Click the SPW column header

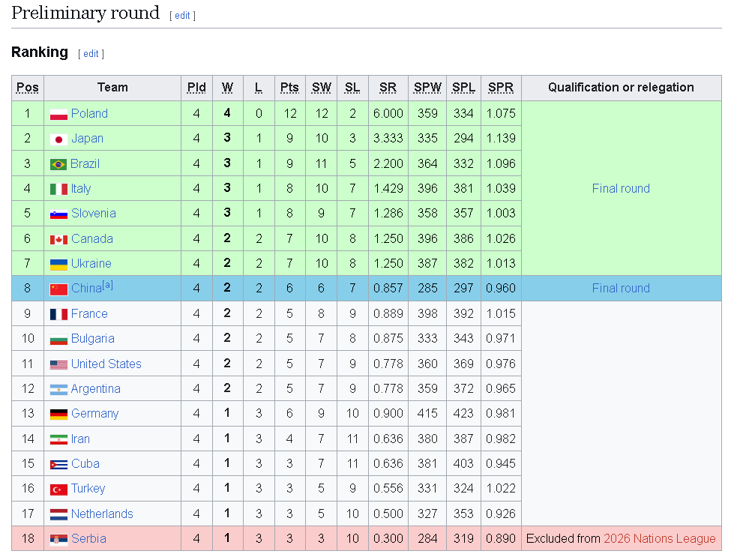click(427, 88)
